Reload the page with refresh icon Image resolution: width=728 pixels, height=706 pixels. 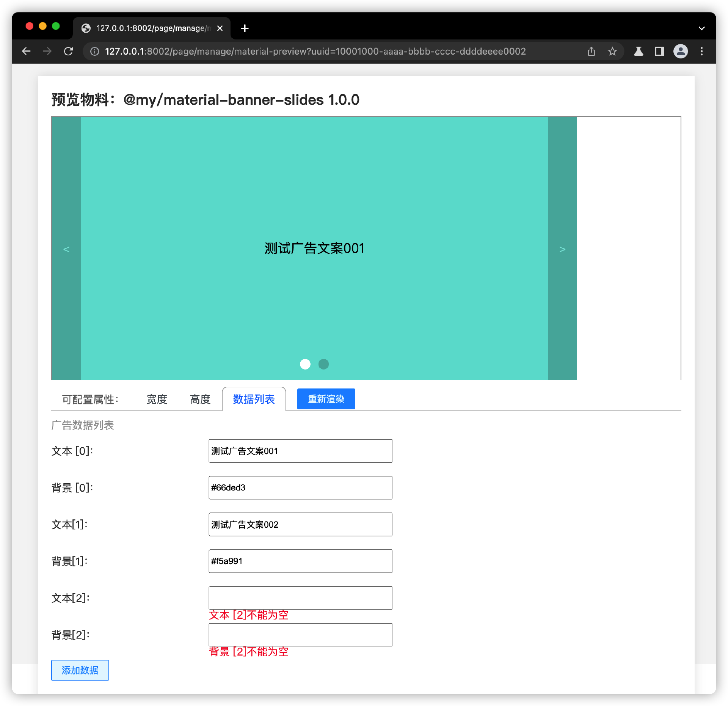coord(68,51)
